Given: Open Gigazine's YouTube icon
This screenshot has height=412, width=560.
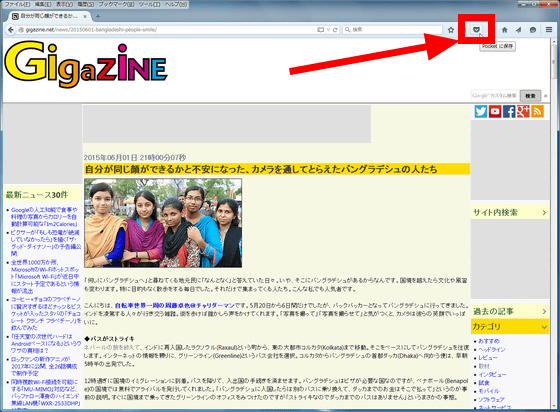Looking at the screenshot, I should point(495,111).
